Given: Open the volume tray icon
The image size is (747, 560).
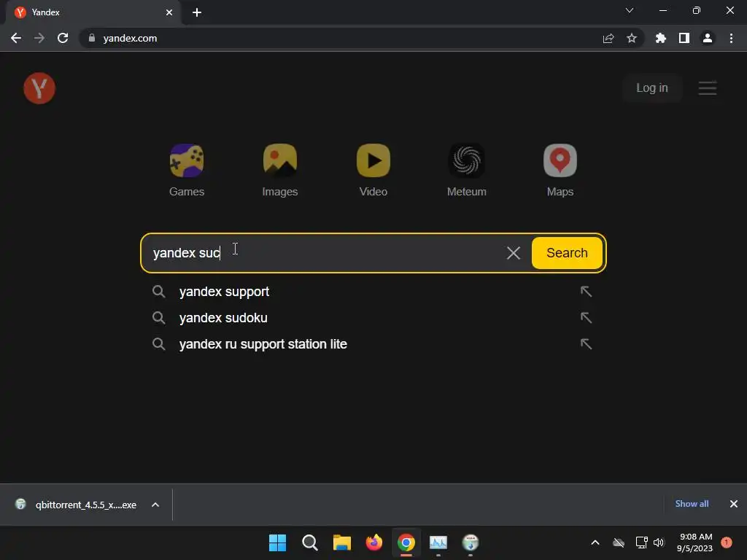Looking at the screenshot, I should pyautogui.click(x=659, y=542).
